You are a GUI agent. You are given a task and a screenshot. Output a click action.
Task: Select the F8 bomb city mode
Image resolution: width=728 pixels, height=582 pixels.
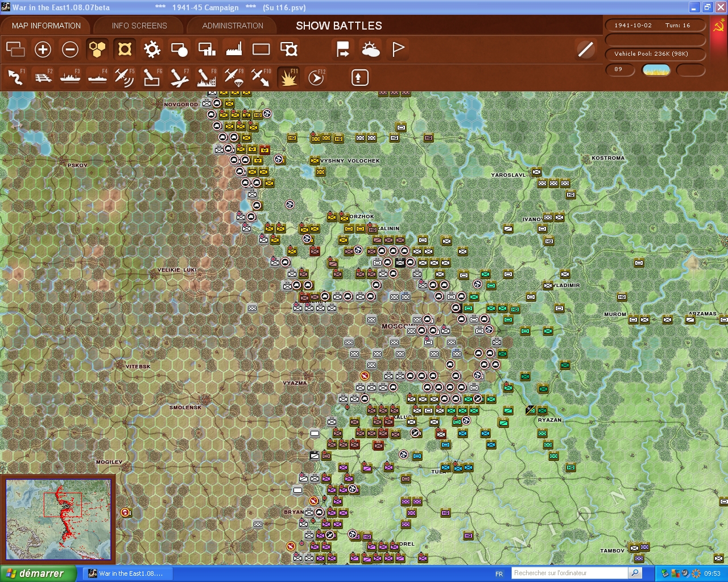(x=206, y=77)
